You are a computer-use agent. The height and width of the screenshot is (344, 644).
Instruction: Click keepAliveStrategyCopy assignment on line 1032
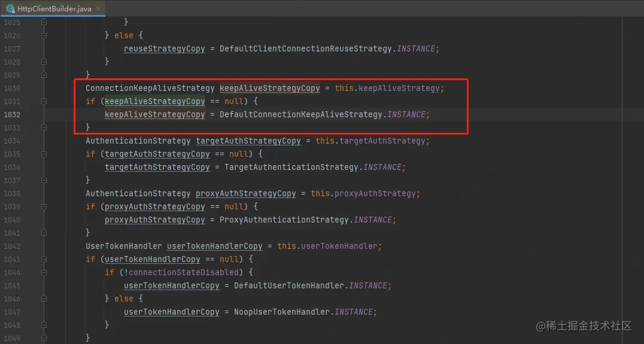(x=155, y=114)
